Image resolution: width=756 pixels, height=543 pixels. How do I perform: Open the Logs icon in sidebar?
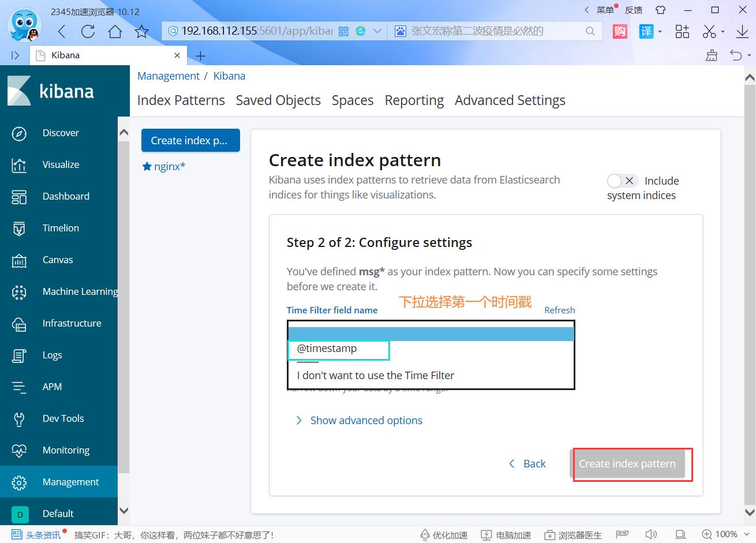[19, 355]
